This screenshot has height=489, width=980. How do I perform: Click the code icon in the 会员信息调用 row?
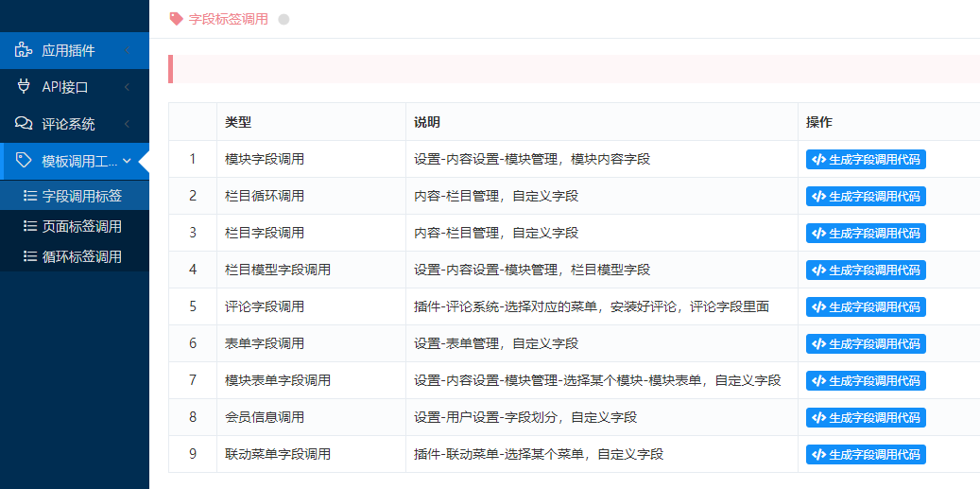(x=818, y=418)
